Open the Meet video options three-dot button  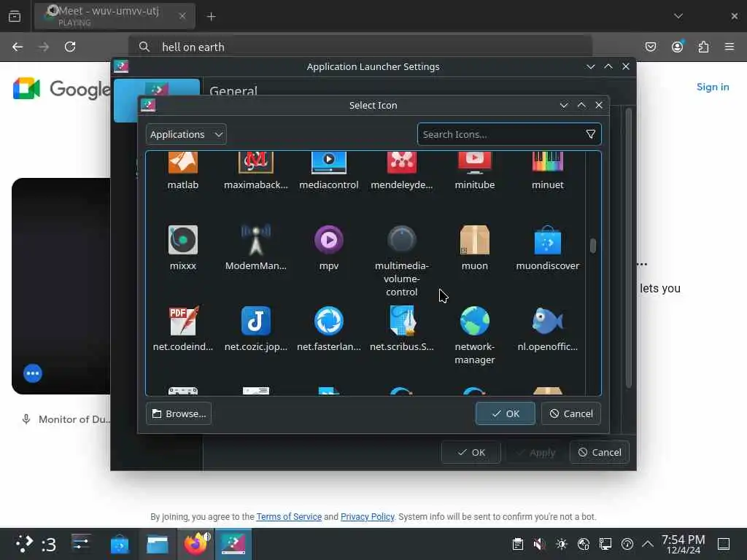click(x=33, y=373)
